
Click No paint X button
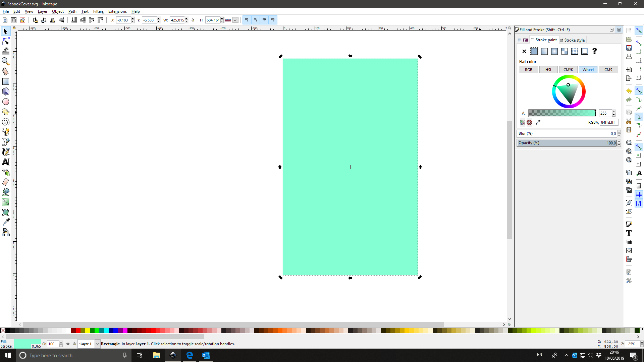click(524, 51)
